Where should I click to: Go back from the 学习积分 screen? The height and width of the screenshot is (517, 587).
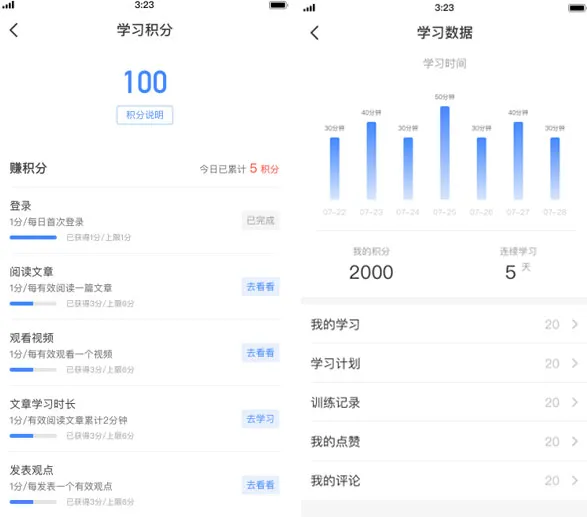pyautogui.click(x=14, y=30)
